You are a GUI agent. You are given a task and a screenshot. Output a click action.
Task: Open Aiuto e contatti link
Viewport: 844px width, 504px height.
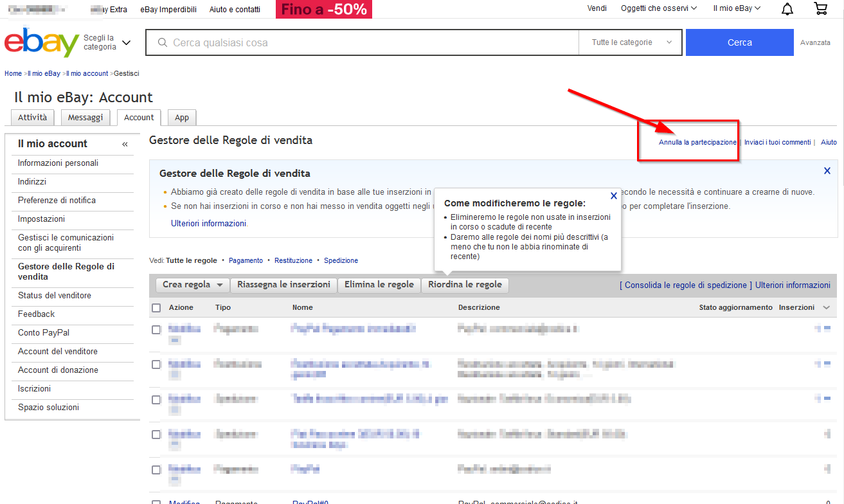pos(235,10)
